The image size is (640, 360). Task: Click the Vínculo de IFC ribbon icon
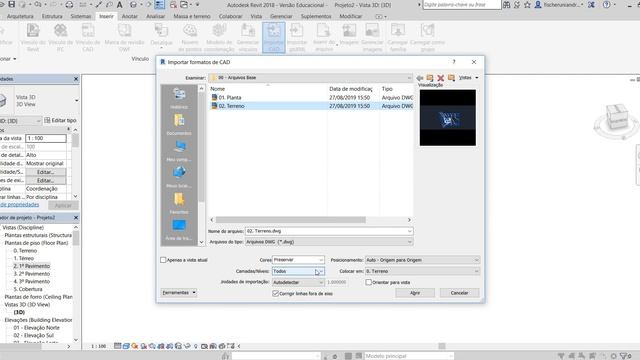[60, 37]
